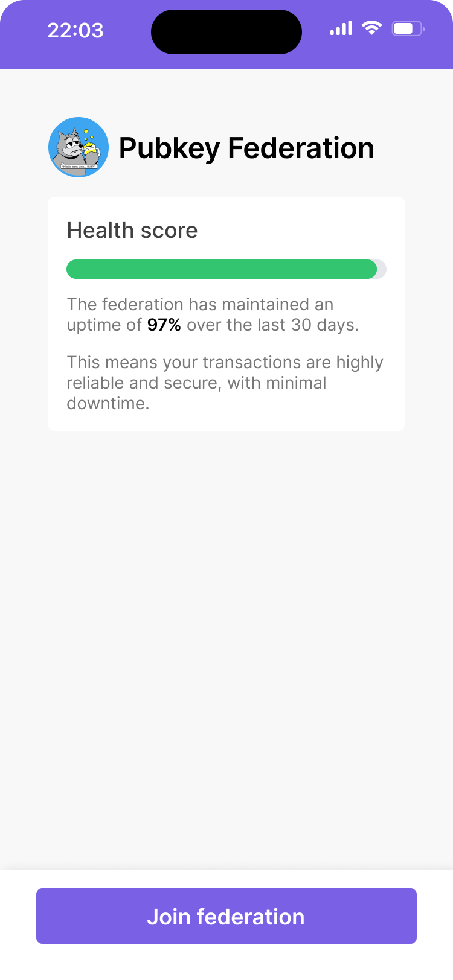Tap the caption banner under the wolf avatar

click(x=79, y=166)
